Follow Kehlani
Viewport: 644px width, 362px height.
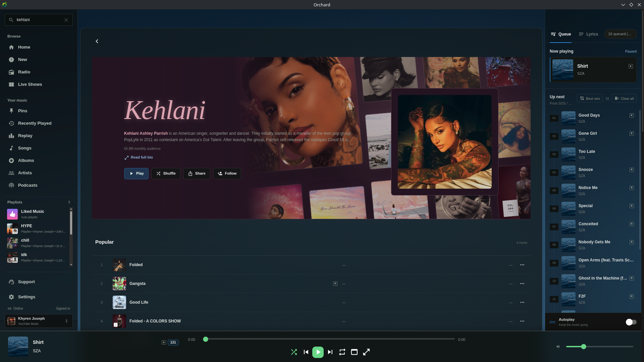coord(227,174)
